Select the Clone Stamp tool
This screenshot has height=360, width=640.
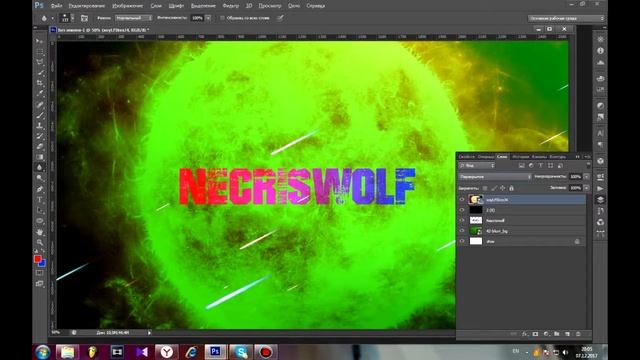point(40,125)
